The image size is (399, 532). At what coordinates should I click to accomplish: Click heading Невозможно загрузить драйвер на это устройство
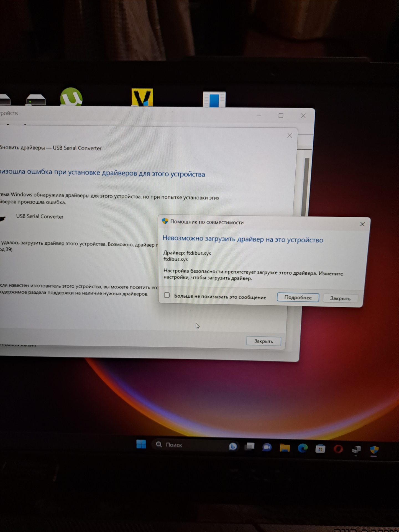pyautogui.click(x=243, y=239)
